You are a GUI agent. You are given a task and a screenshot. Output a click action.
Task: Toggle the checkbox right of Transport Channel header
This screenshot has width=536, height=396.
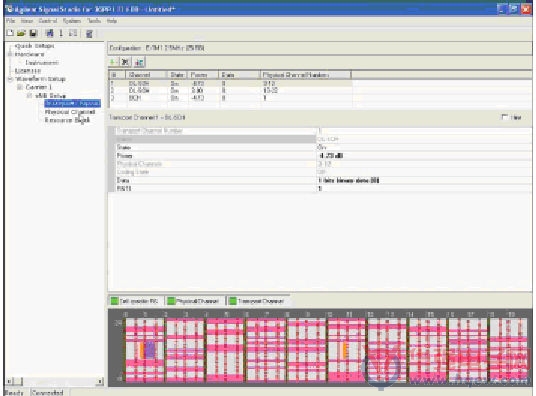(504, 117)
